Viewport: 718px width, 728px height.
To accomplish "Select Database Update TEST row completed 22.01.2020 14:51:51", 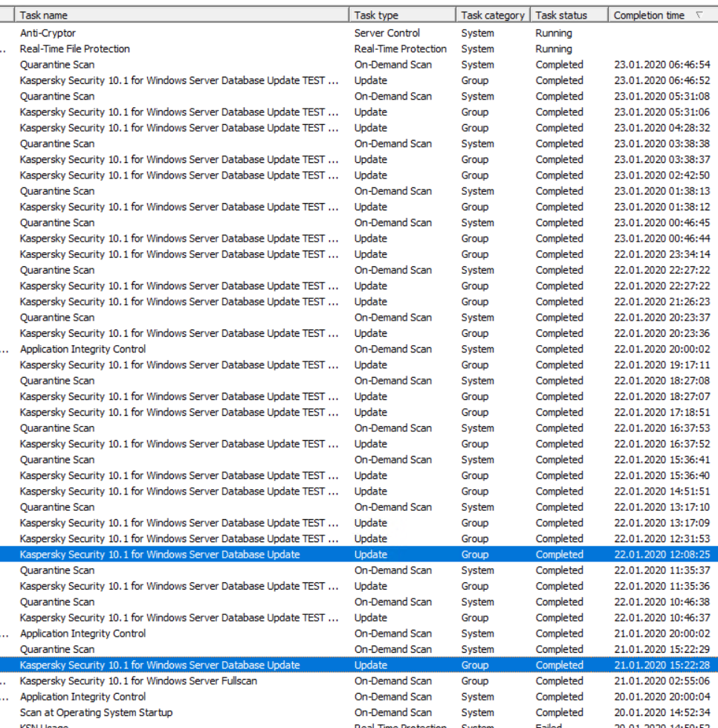I will coord(359,491).
